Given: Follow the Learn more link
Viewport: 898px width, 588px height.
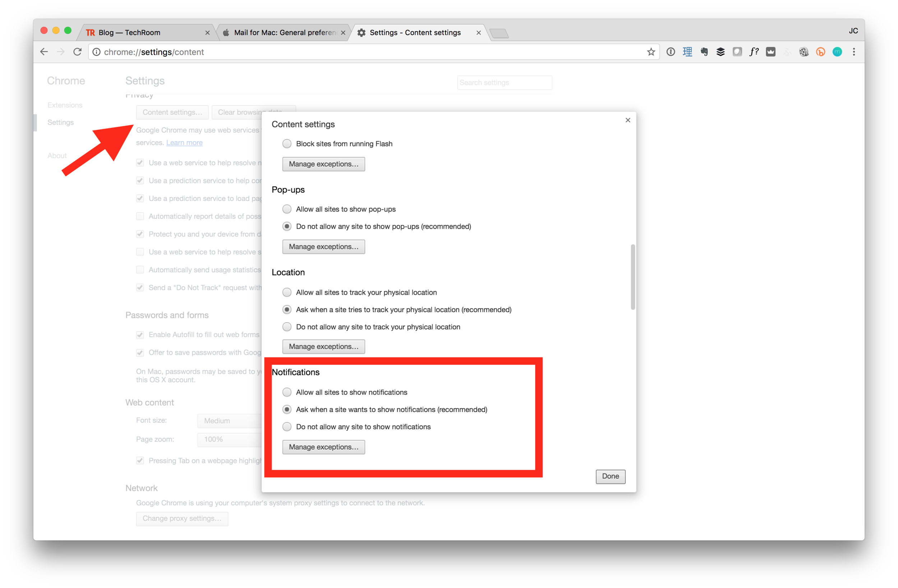Looking at the screenshot, I should pos(185,143).
